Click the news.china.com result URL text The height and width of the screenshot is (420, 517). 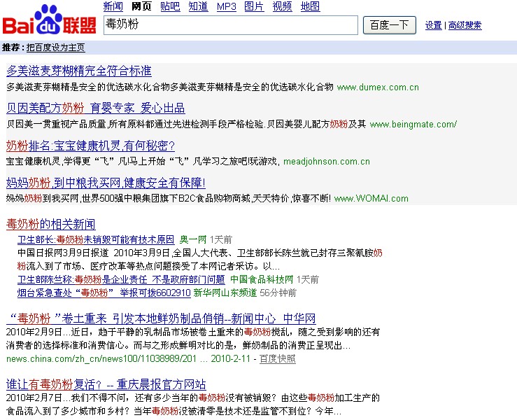pos(101,359)
